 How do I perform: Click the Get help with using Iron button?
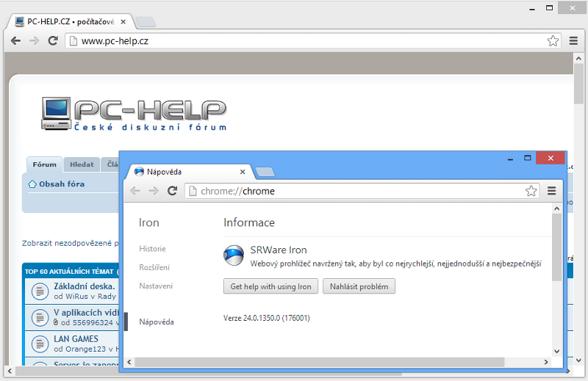click(270, 286)
